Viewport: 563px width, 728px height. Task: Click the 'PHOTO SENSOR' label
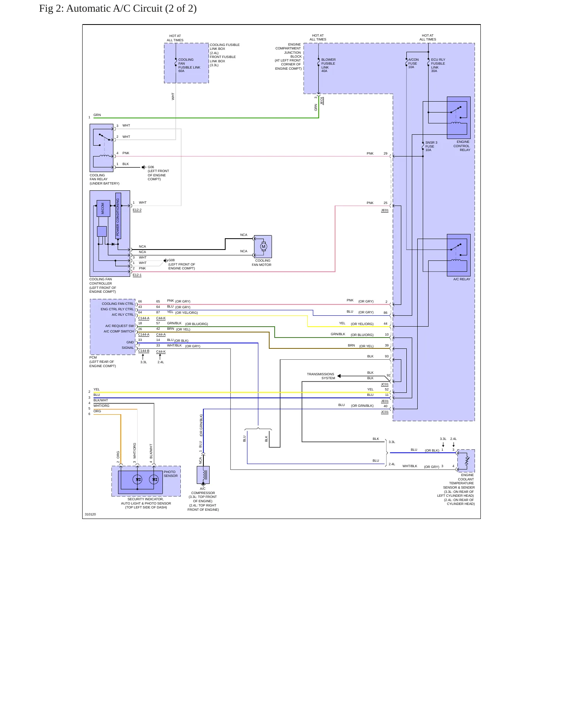tap(171, 474)
